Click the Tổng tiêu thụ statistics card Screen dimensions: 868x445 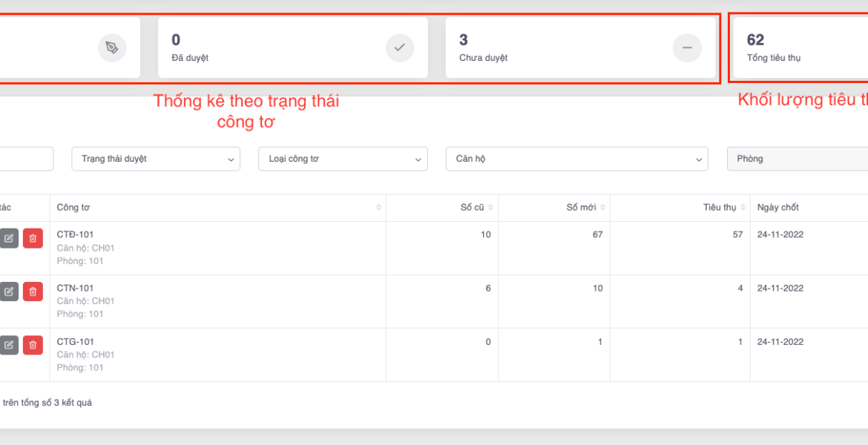coord(798,48)
